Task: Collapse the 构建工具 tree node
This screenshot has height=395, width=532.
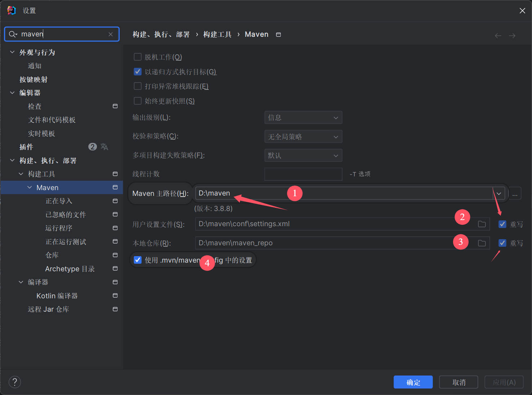Action: 21,174
